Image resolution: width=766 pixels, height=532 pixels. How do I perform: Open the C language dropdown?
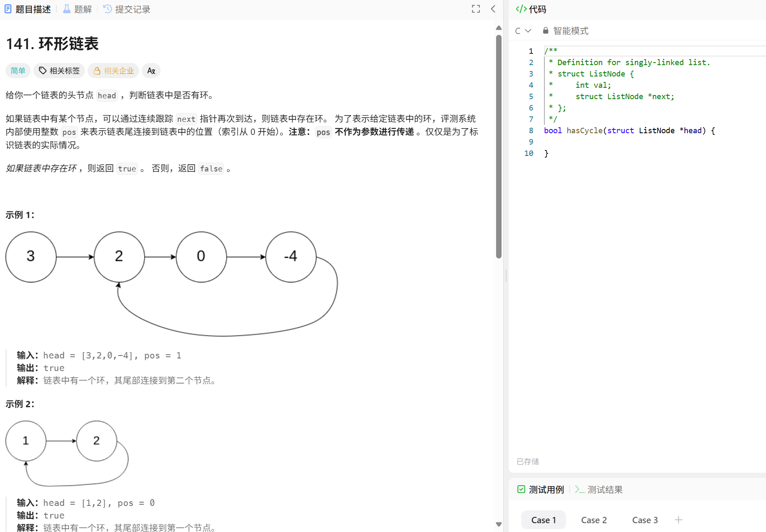523,31
